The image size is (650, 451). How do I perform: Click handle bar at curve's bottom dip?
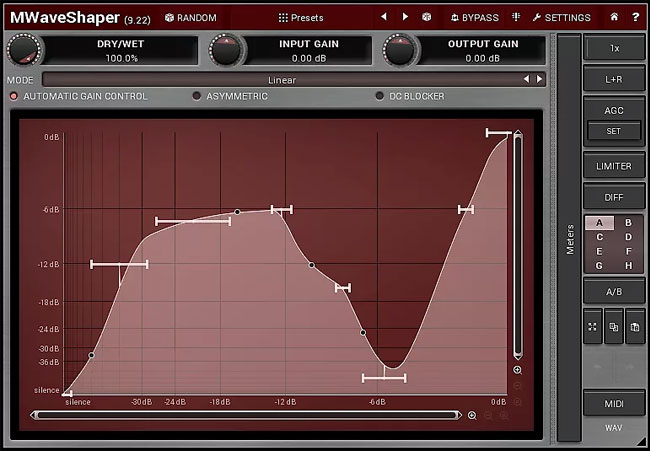click(x=384, y=378)
